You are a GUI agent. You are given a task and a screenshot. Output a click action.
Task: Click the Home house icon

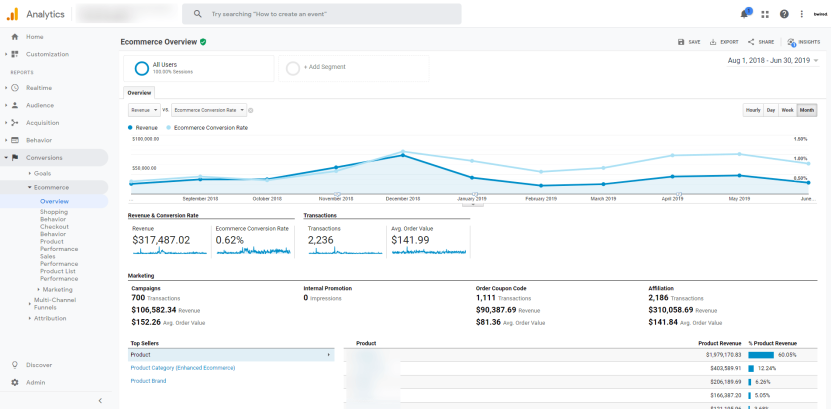(15, 37)
